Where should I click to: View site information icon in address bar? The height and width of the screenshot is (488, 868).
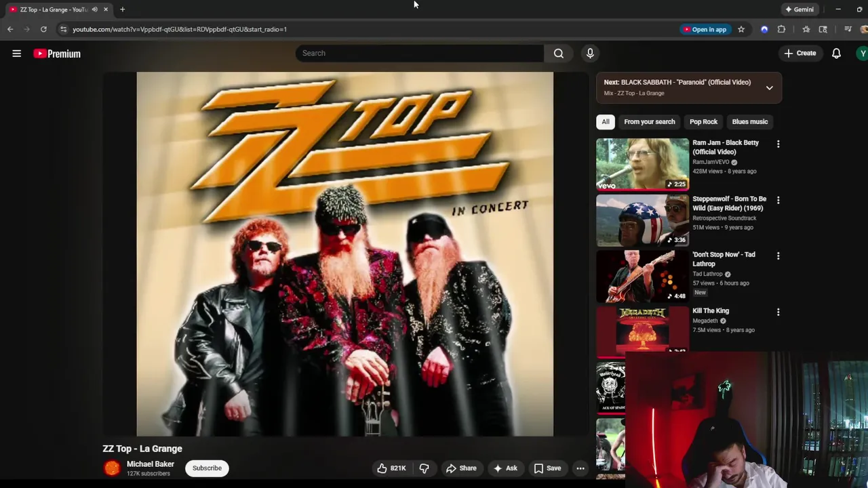click(63, 29)
